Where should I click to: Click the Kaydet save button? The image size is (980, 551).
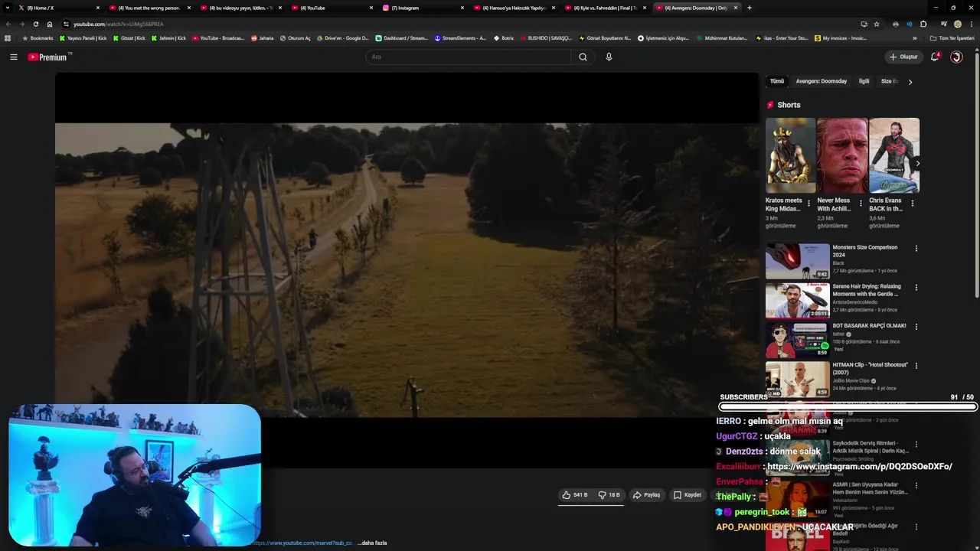click(688, 495)
